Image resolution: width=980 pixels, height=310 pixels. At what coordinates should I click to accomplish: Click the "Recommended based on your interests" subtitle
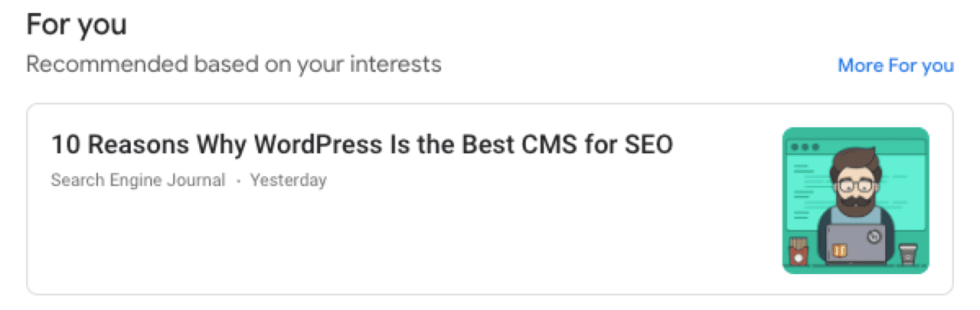[x=234, y=65]
